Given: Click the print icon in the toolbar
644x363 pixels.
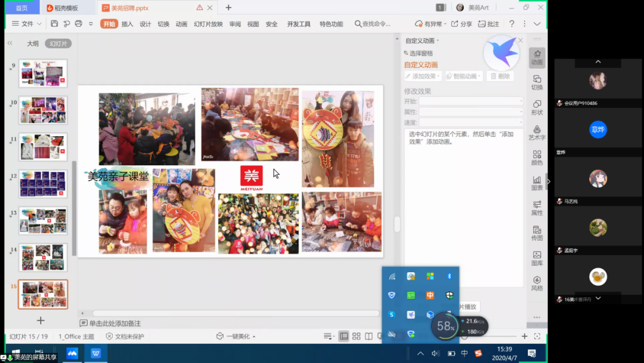Looking at the screenshot, I should (78, 24).
